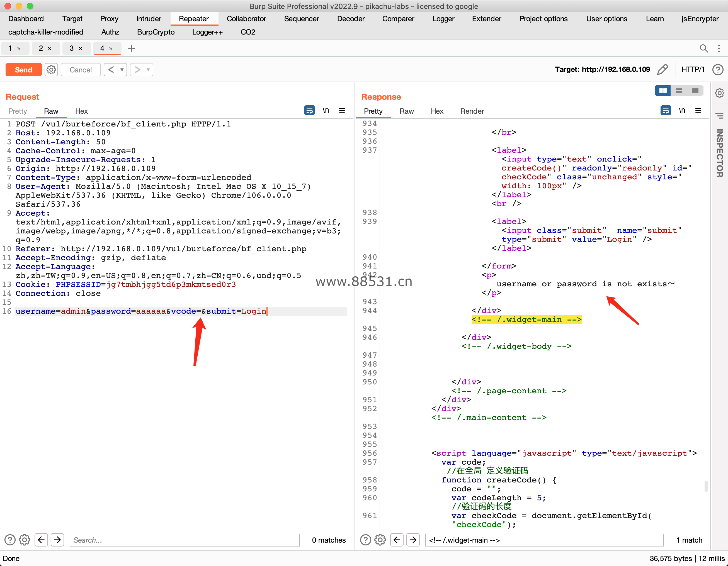728x566 pixels.
Task: Focus the request Search field
Action: coord(185,540)
